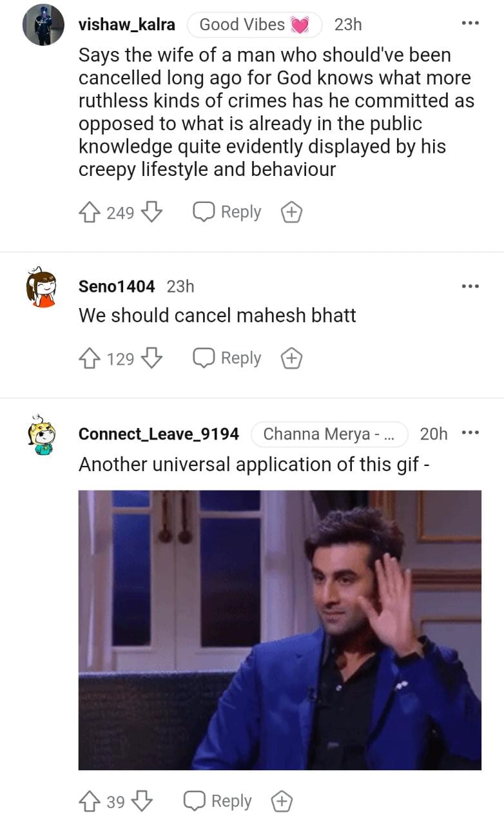
Task: Downvote Connect_Leave_9194's gif comment
Action: pos(142,801)
